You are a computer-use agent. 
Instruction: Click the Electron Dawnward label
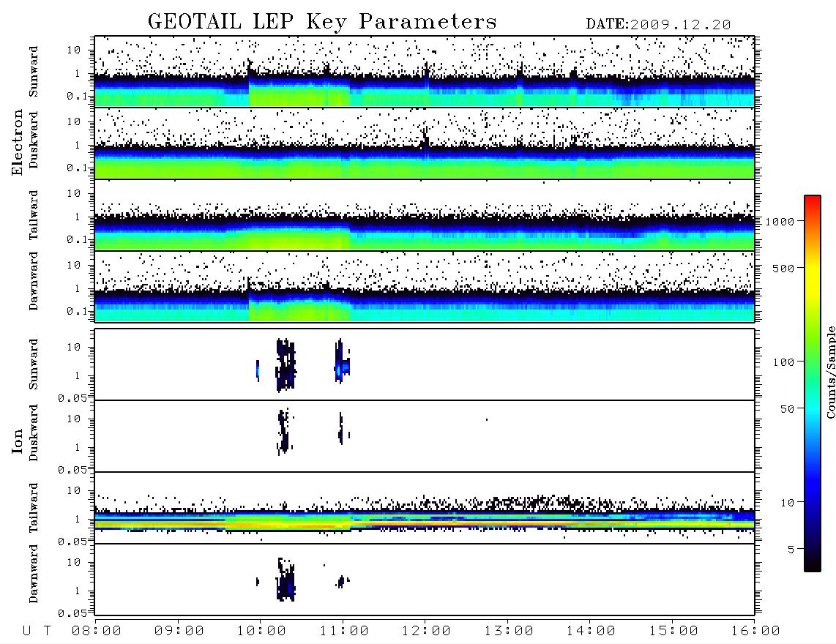tap(34, 282)
